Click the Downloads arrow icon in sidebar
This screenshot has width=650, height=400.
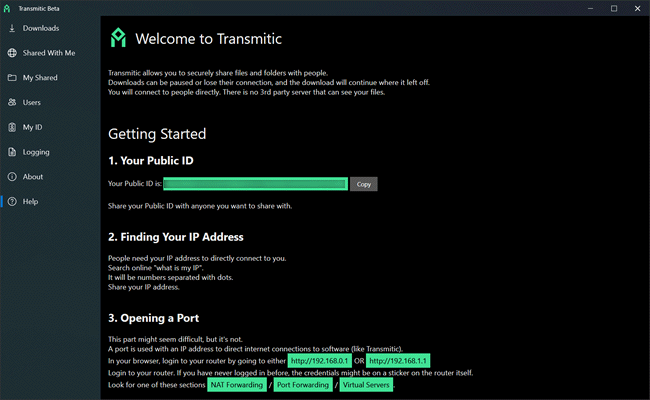click(12, 28)
